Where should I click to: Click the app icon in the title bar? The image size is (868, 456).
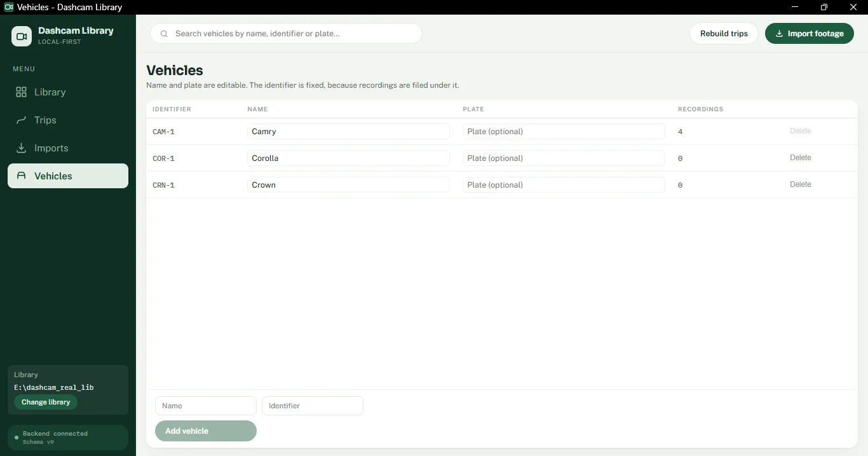point(9,7)
